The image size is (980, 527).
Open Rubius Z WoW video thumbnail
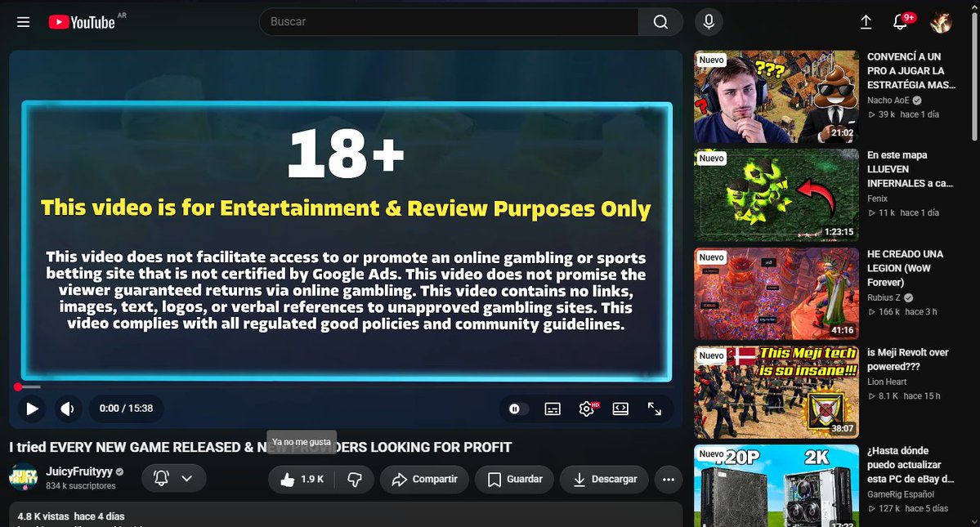(x=776, y=293)
